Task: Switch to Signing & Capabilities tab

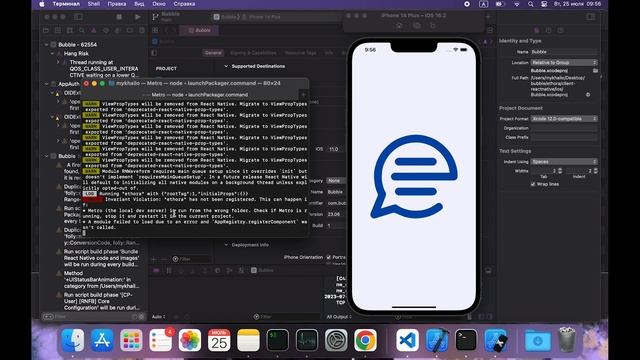Action: [x=253, y=53]
